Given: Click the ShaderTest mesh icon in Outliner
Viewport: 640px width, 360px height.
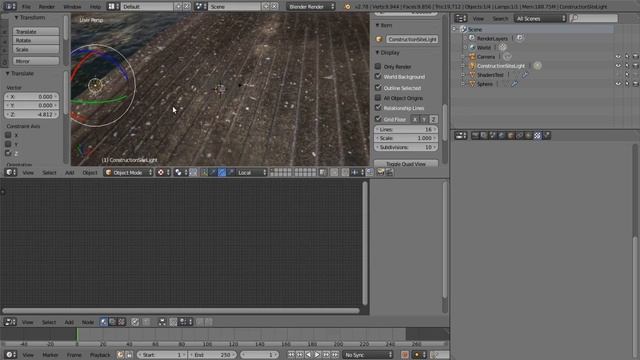Looking at the screenshot, I should point(472,75).
